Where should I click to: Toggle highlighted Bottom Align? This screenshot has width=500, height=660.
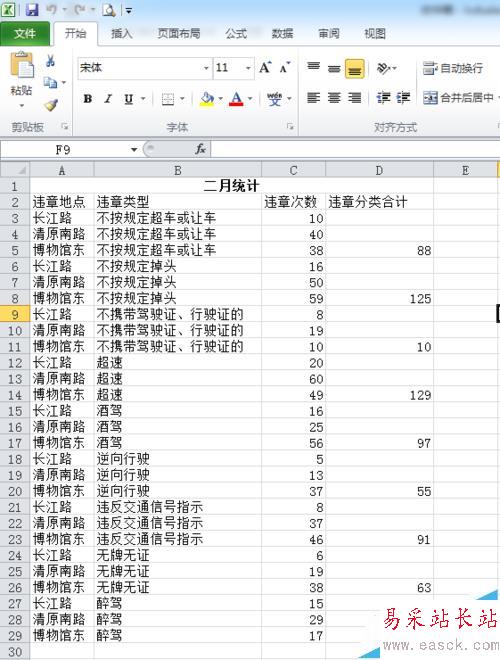355,68
